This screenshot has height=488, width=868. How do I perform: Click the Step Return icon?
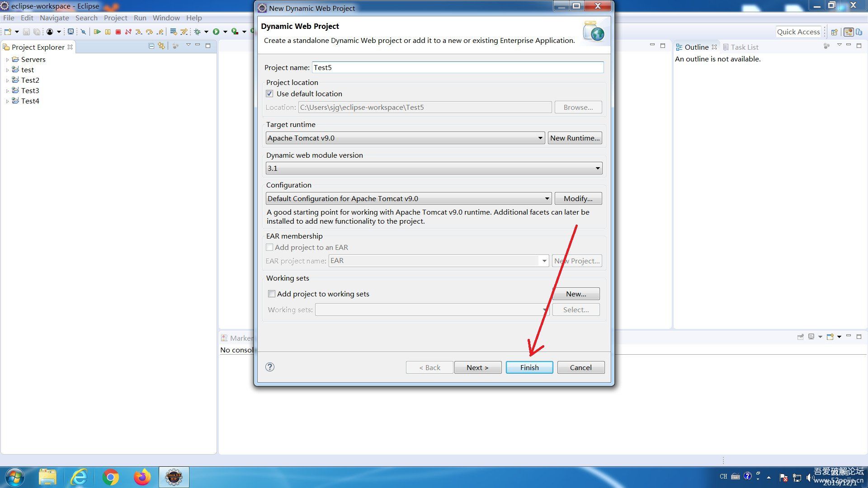pos(160,32)
